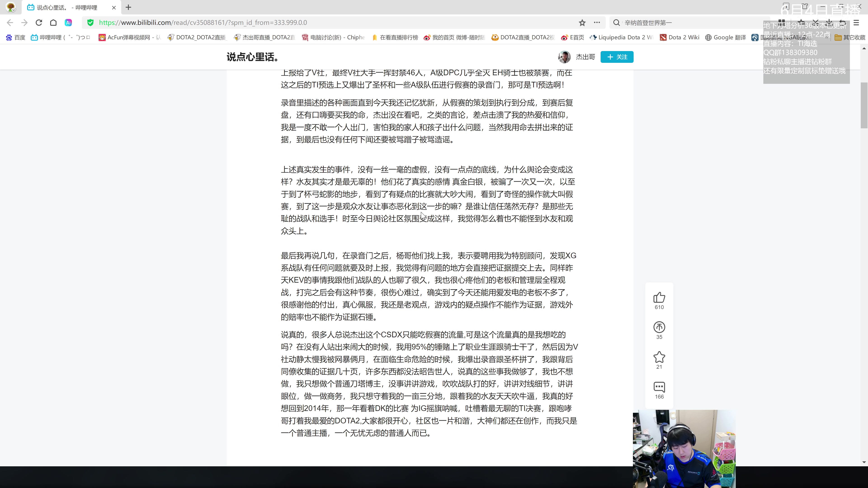
Task: Select the 说点心里话 tab
Action: [67, 7]
